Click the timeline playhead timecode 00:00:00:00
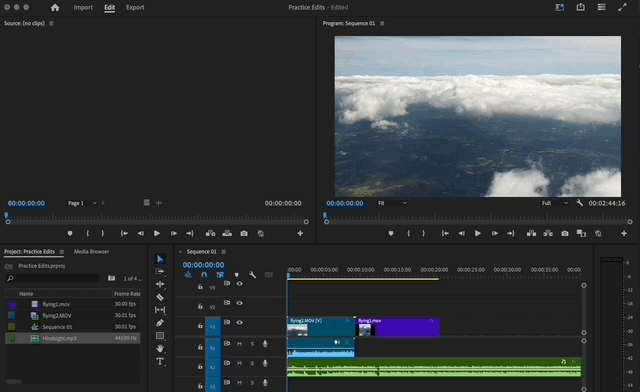640x392 pixels. (203, 265)
